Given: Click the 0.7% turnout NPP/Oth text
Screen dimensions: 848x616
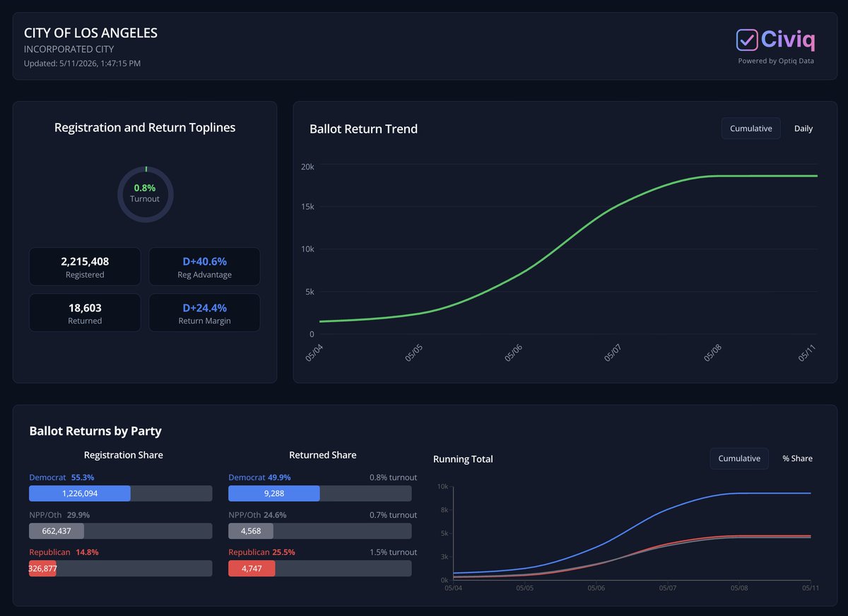Looking at the screenshot, I should coord(393,515).
